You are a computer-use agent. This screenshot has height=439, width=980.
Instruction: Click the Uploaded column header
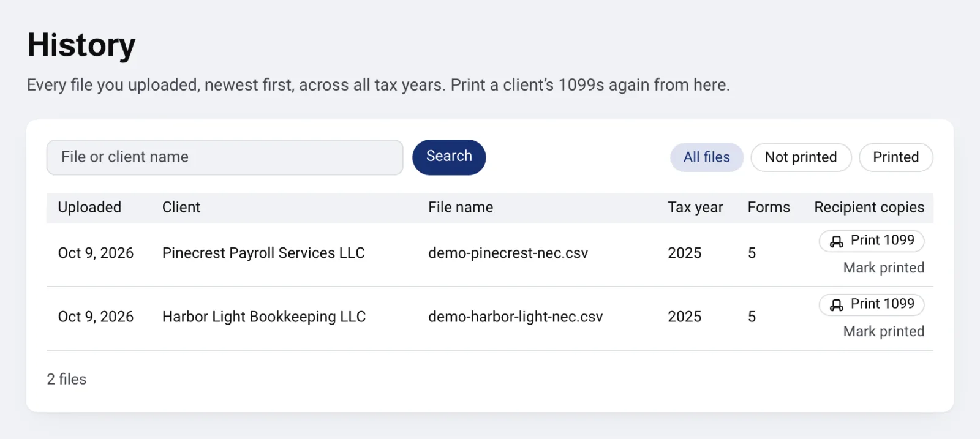click(x=89, y=208)
